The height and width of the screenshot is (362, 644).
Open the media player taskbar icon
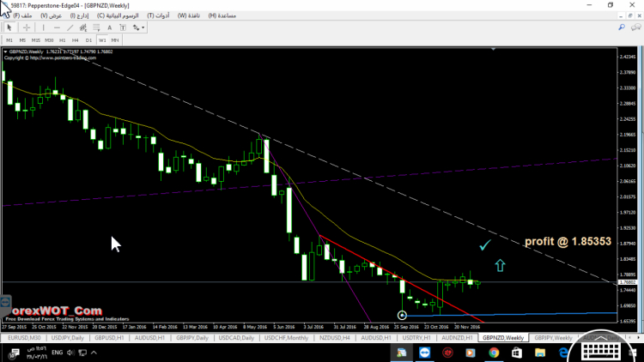(x=471, y=353)
